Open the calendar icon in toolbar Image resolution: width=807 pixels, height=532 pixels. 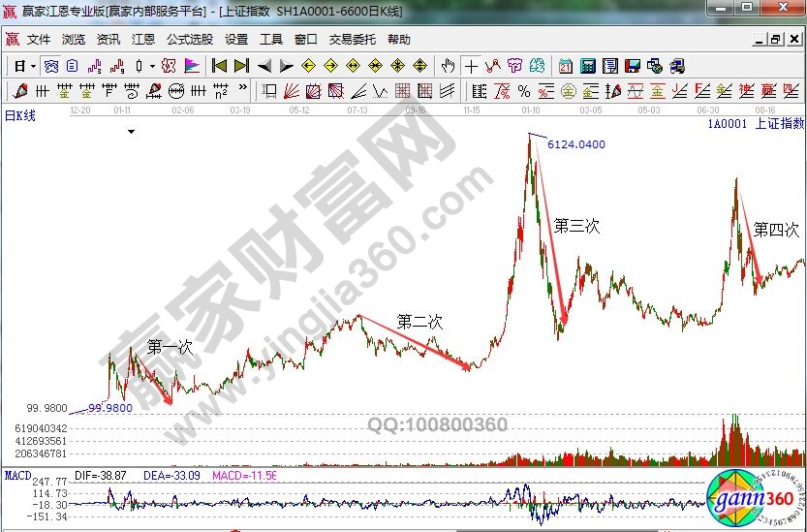(565, 66)
